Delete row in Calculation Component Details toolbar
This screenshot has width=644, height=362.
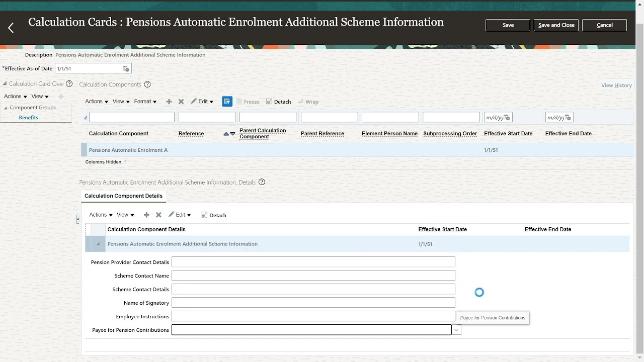(158, 215)
